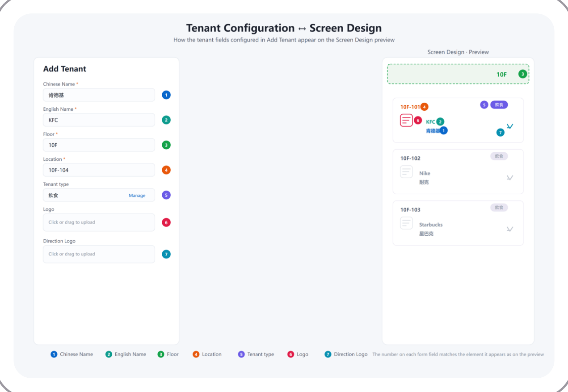Select the KFC name in the preview card

pos(430,122)
